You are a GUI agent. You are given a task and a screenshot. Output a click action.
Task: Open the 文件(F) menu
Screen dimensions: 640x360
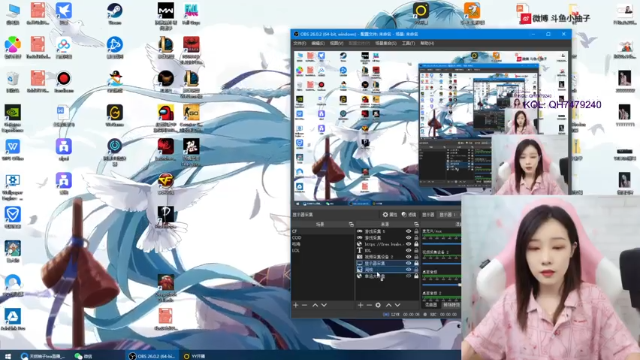[300, 43]
